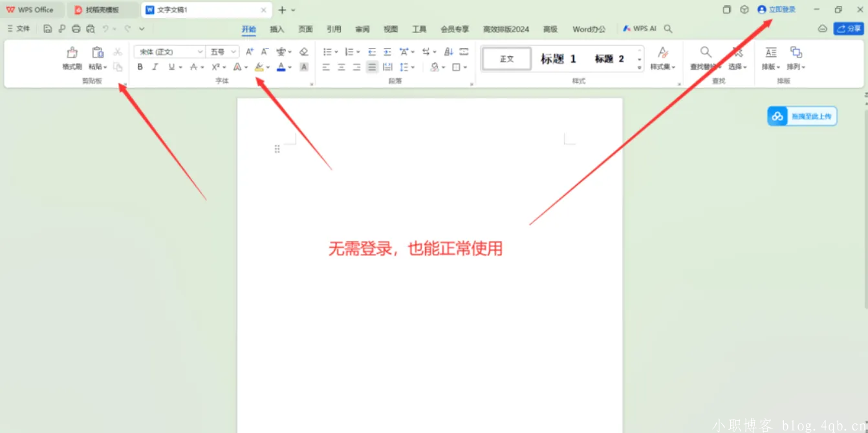Open the font name dropdown 宋体 (正文)

(x=169, y=52)
